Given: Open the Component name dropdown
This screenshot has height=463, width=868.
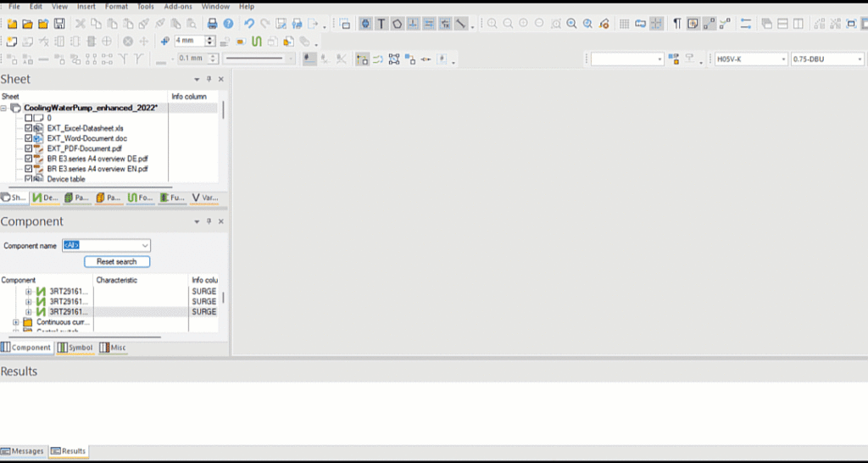Looking at the screenshot, I should pos(145,246).
